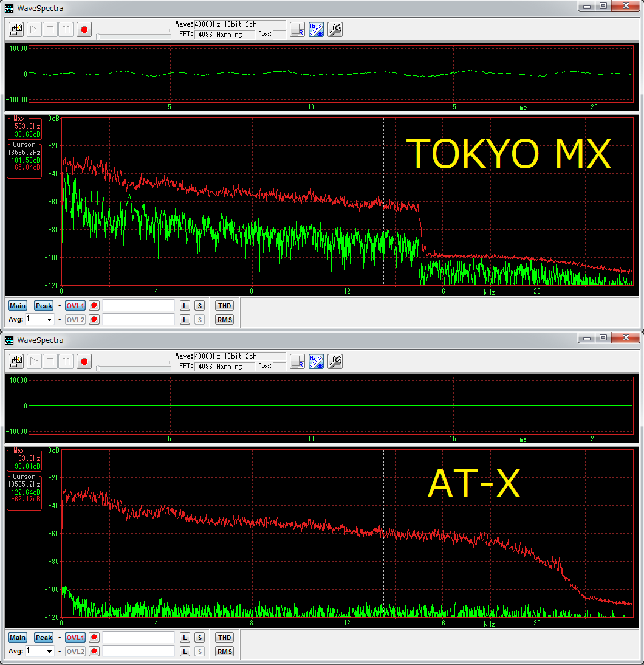Image resolution: width=644 pixels, height=665 pixels.
Task: Click '48000Hz 16bit 2ch' text in bottom window
Action: tap(225, 356)
